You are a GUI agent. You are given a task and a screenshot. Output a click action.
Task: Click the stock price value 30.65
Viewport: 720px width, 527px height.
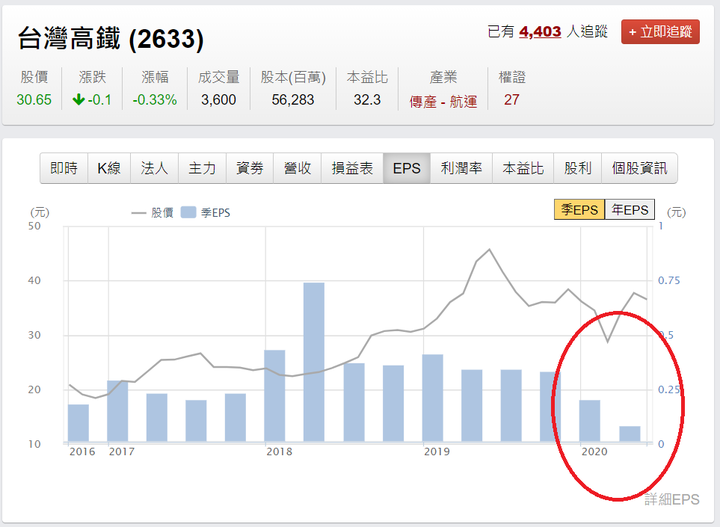[34, 100]
